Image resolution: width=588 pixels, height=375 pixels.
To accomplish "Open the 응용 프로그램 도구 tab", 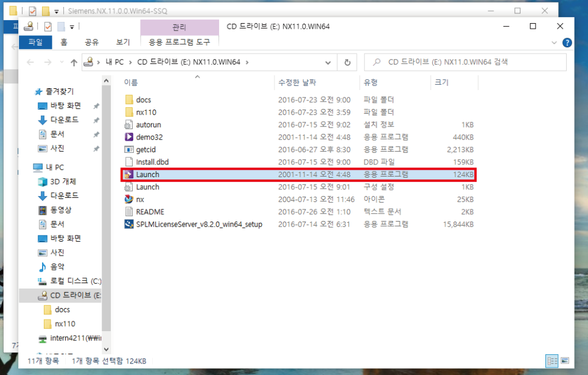I will coord(179,42).
